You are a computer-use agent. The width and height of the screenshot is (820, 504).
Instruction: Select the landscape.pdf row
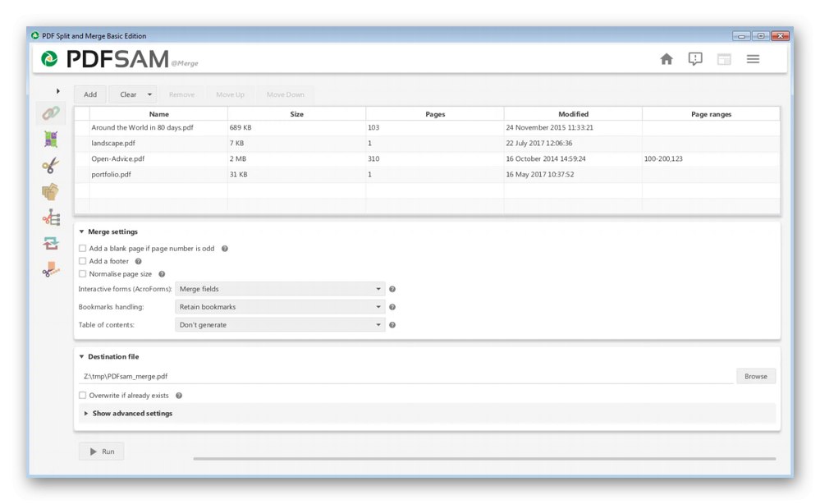428,144
